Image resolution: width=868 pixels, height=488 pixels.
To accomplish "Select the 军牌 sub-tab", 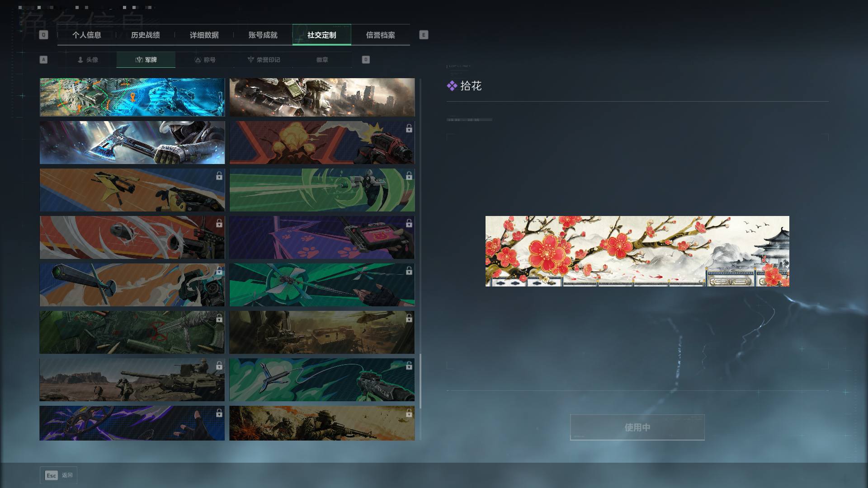I will [x=146, y=60].
